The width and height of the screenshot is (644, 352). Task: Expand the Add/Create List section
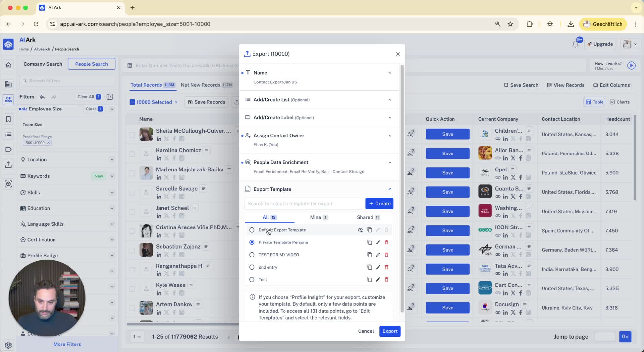click(x=390, y=100)
